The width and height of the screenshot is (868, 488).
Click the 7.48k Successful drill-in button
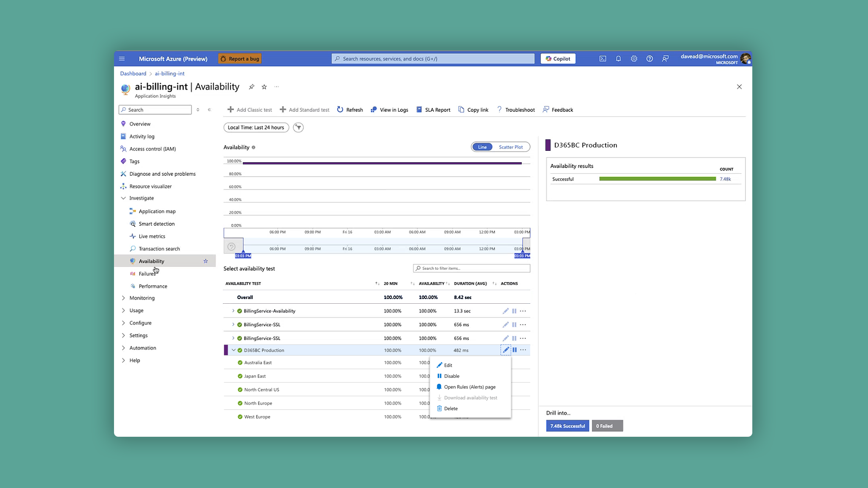coord(567,426)
